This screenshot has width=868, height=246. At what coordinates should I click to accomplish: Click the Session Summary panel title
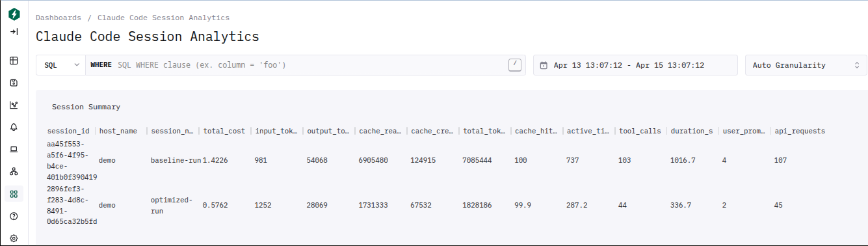pyautogui.click(x=86, y=107)
